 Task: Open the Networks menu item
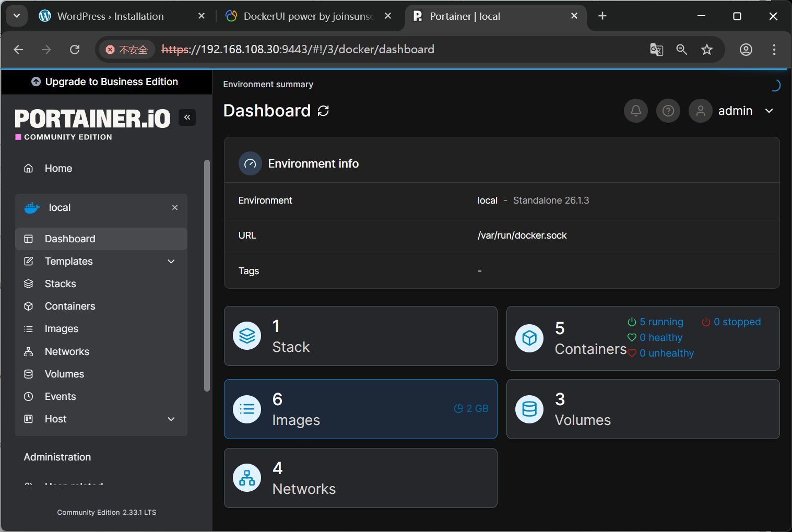pos(101,351)
